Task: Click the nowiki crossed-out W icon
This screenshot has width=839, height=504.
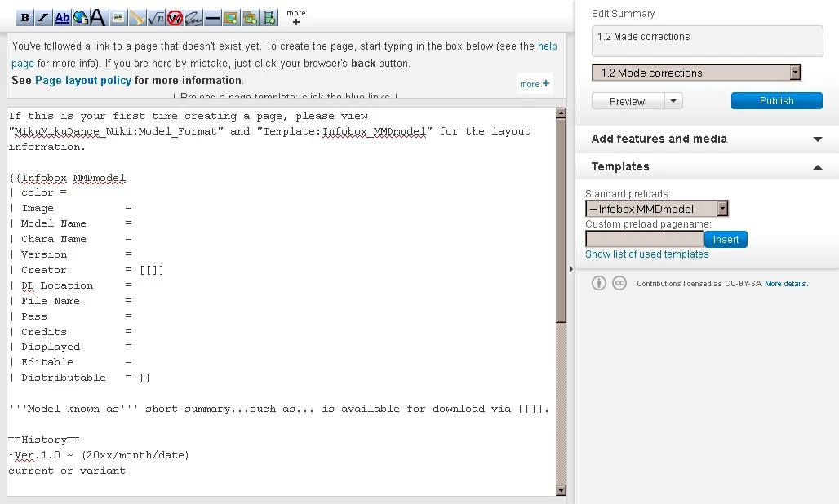Action: [x=175, y=17]
